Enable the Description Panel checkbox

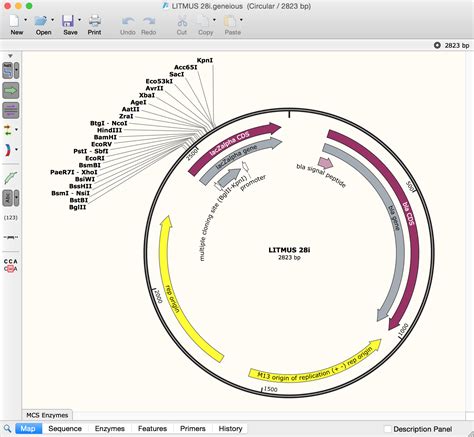[x=388, y=429]
